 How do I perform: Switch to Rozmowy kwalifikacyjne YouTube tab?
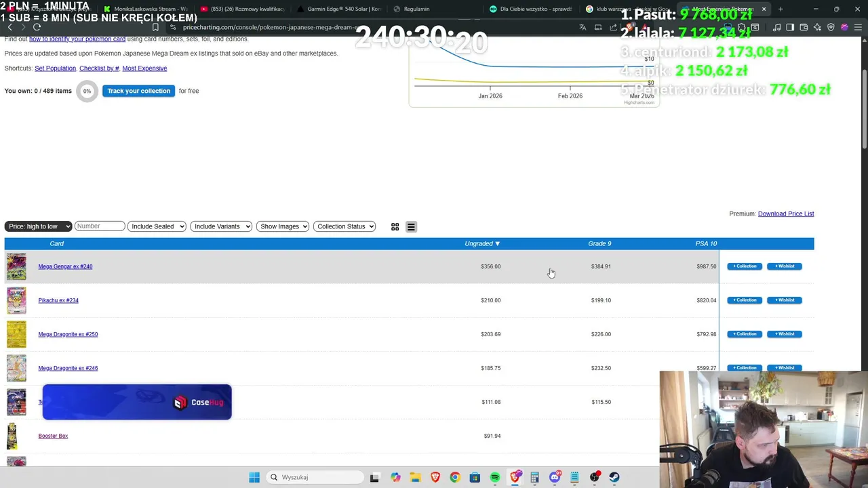tap(242, 9)
